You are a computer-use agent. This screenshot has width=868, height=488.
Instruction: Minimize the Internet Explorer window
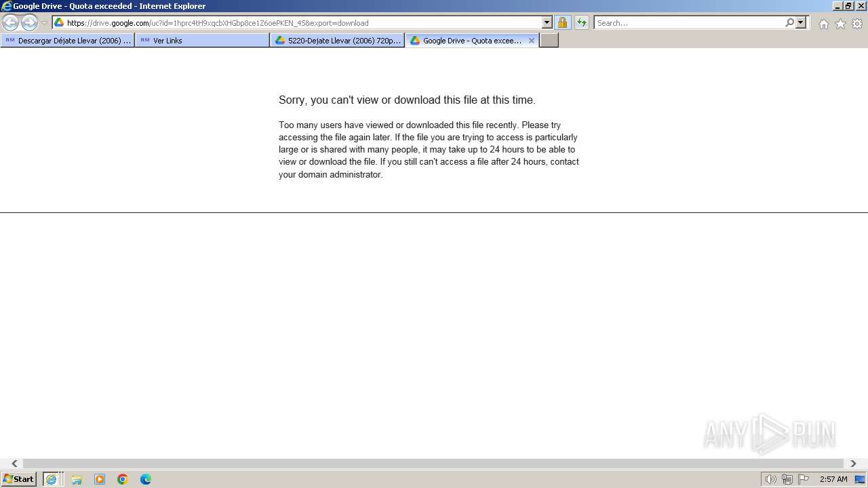tap(837, 6)
